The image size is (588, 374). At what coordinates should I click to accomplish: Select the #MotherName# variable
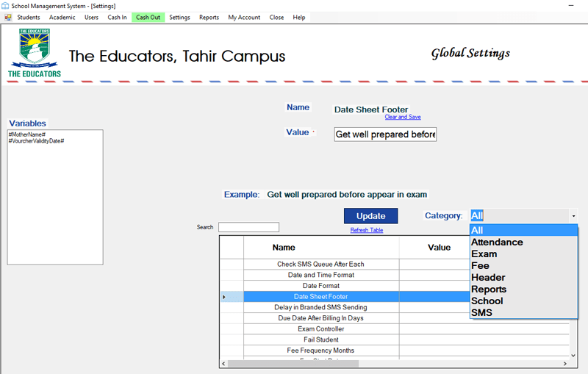pos(27,134)
